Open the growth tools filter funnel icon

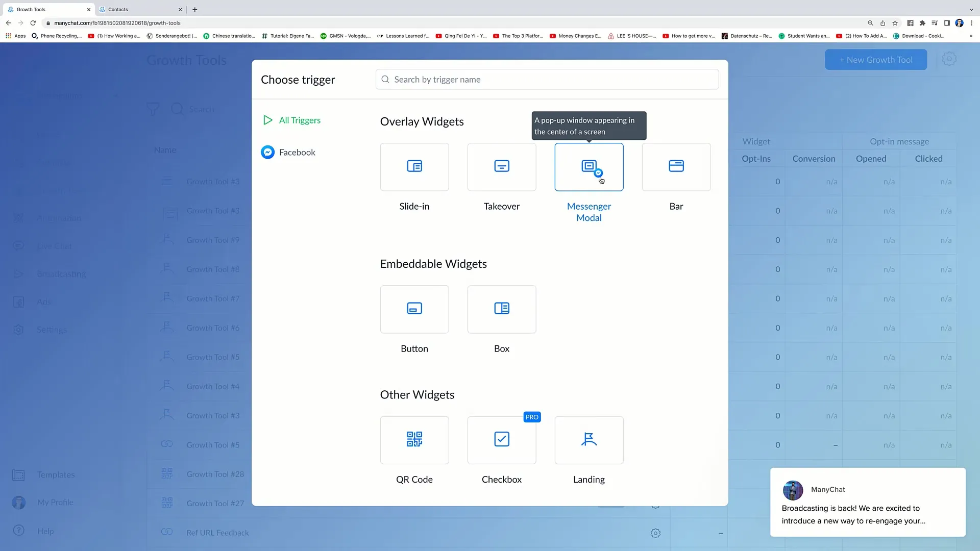[x=153, y=109]
